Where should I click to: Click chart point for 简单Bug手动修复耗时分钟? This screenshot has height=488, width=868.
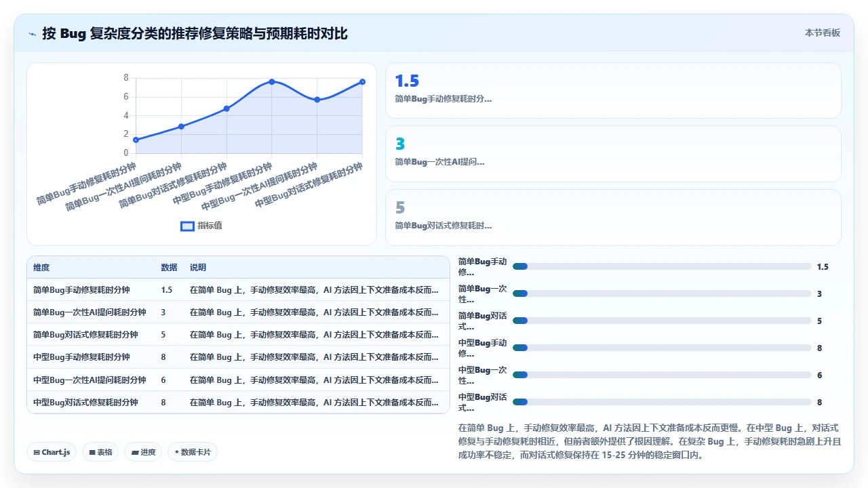(136, 140)
